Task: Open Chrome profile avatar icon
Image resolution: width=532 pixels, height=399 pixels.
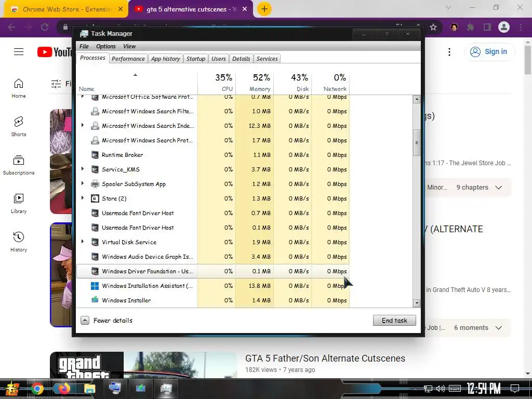Action: click(504, 27)
